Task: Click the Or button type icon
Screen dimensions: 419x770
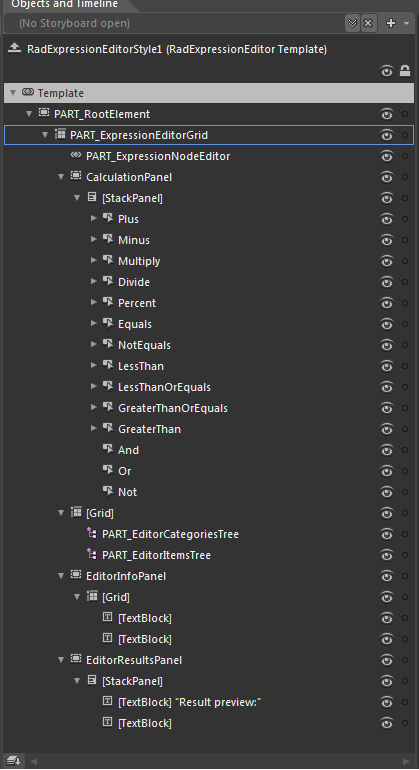Action: coord(108,470)
